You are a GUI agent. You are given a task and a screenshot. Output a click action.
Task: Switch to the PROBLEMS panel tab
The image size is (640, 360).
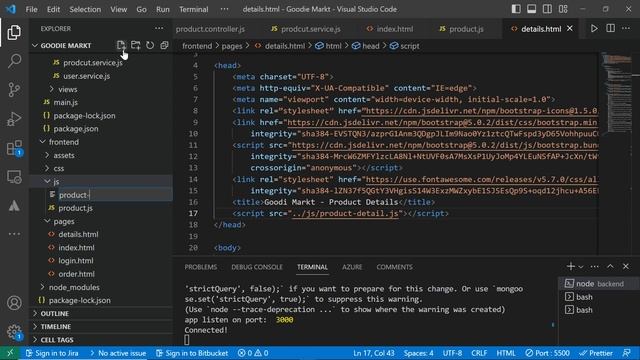[200, 267]
